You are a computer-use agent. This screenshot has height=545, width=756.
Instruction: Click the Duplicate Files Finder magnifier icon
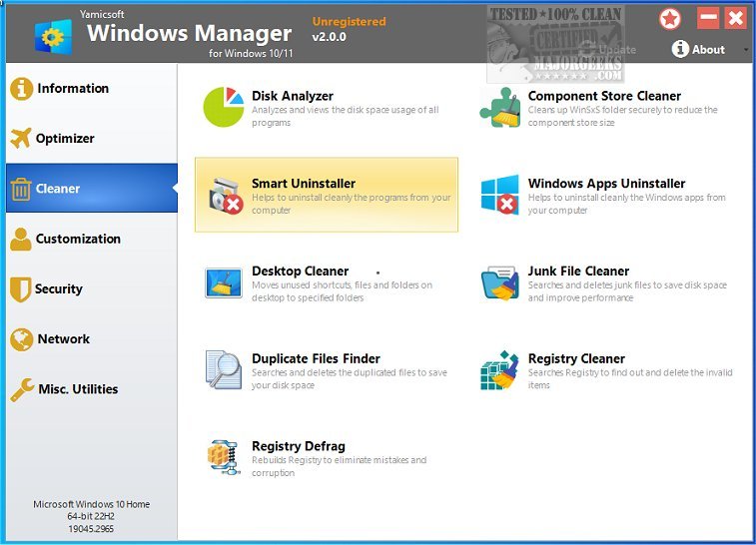pos(224,370)
